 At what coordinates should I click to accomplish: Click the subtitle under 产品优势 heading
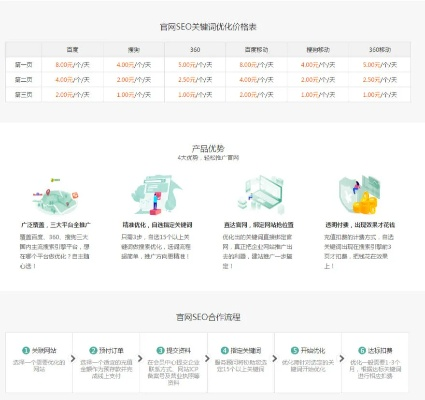coord(208,158)
